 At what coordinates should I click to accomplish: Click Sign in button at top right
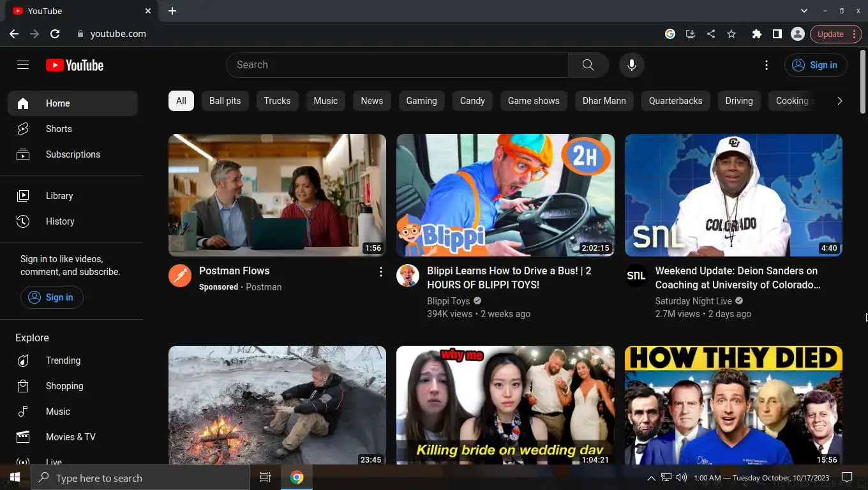(x=816, y=65)
